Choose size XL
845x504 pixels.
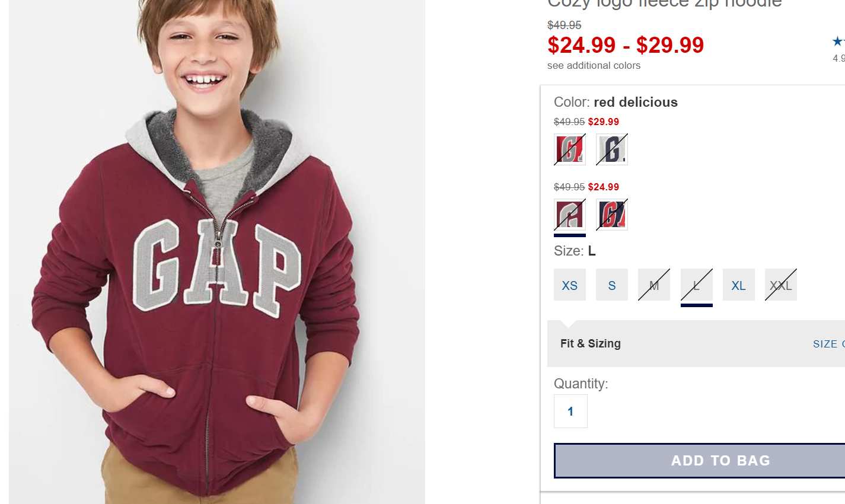[738, 285]
